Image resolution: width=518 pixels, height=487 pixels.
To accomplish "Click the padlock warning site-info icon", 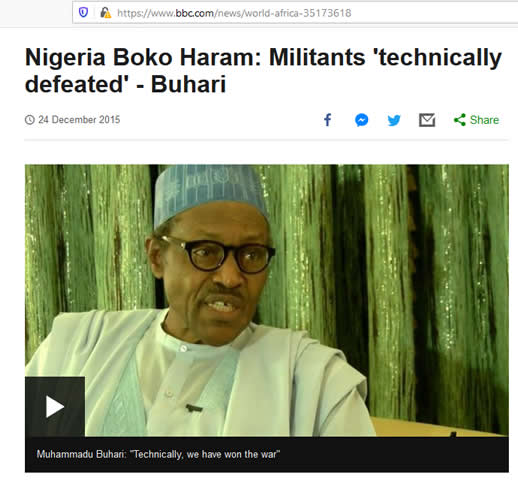I will 106,13.
